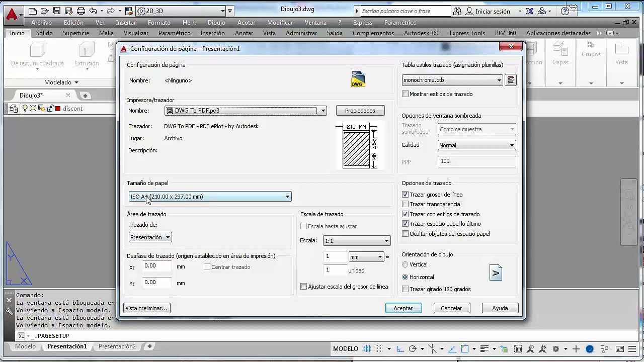Click the Aceptar button

point(404,308)
